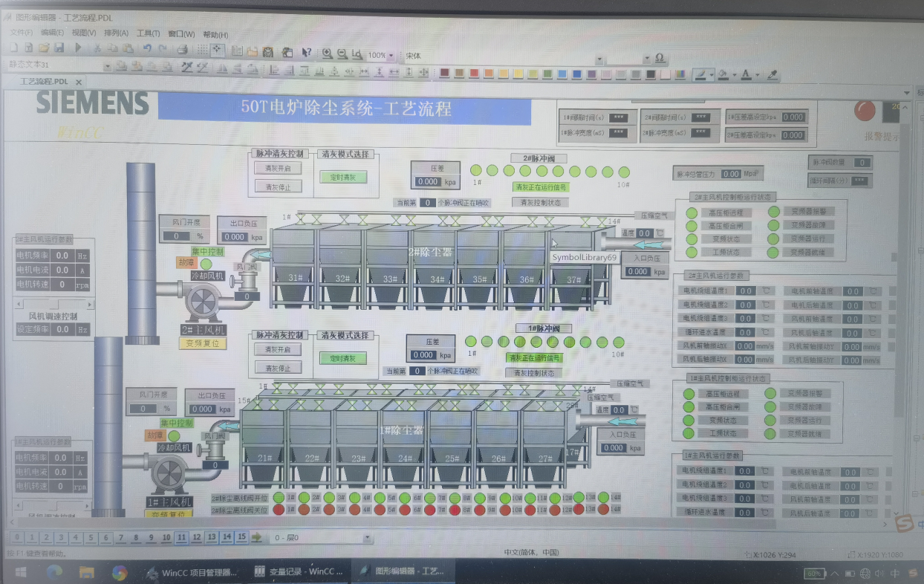Open the zoom percentage 100% dropdown
The image size is (924, 584).
pos(392,55)
